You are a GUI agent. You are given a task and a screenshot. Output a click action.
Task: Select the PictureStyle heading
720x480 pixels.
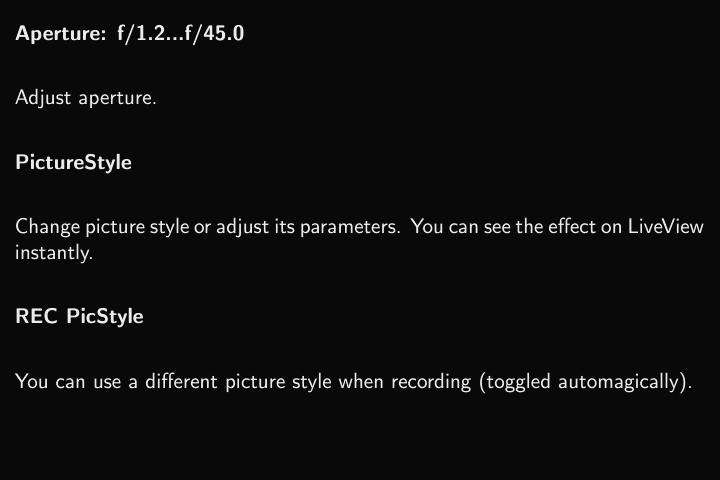click(73, 162)
